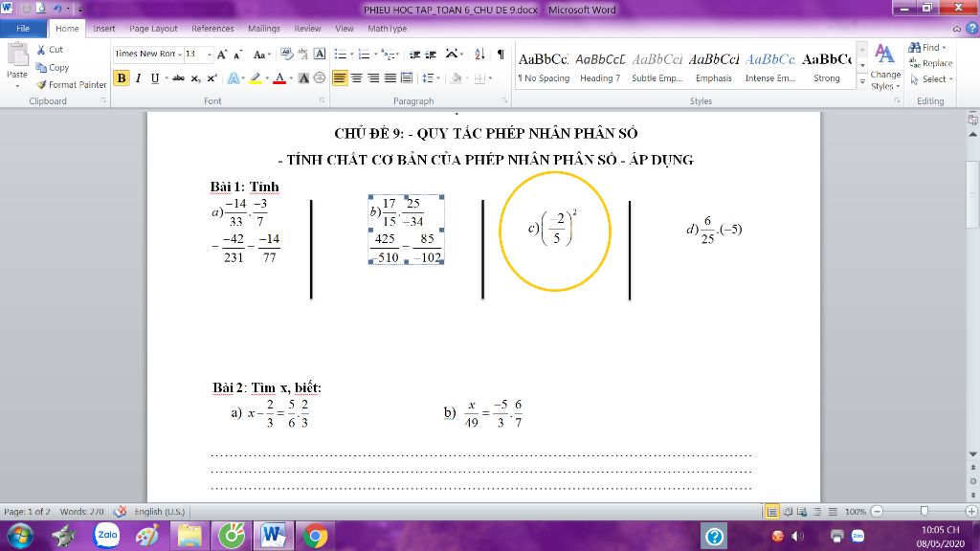Image resolution: width=980 pixels, height=551 pixels.
Task: Apply strikethrough formatting
Action: pos(178,78)
